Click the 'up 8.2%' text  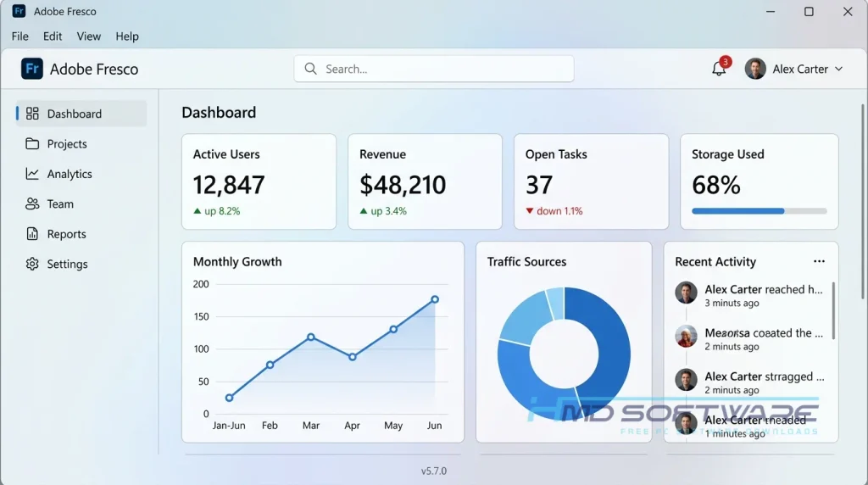(222, 211)
